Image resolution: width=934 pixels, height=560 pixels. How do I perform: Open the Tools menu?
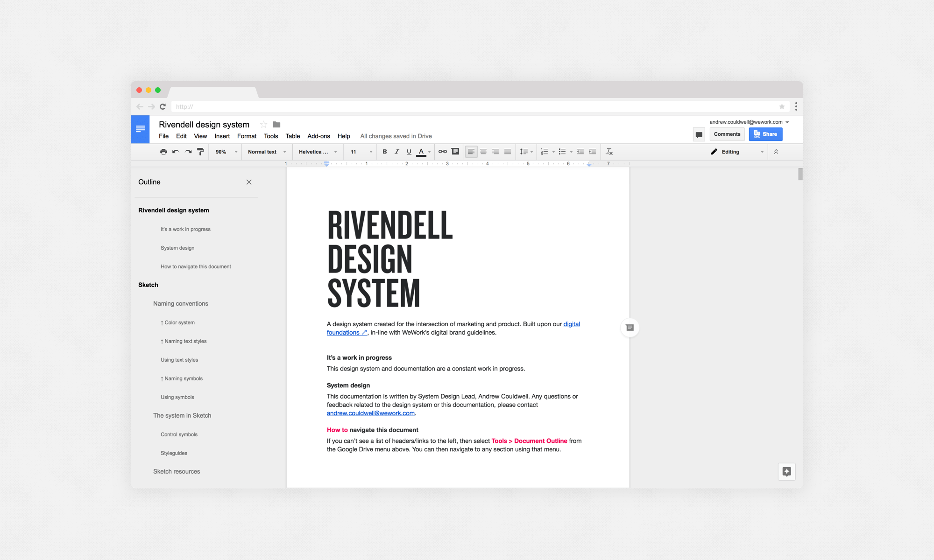pyautogui.click(x=271, y=136)
